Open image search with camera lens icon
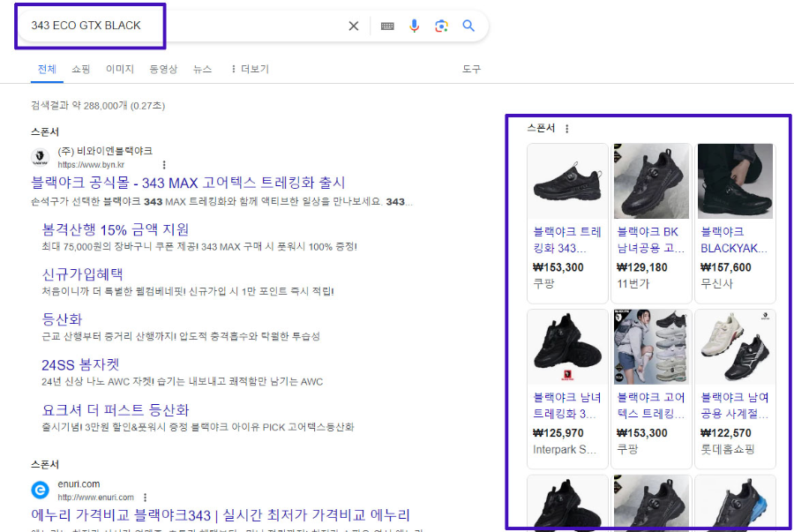 pyautogui.click(x=441, y=26)
